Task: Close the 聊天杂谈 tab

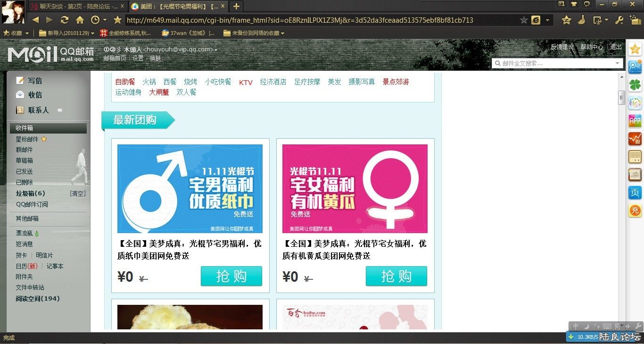Action: pyautogui.click(x=123, y=7)
